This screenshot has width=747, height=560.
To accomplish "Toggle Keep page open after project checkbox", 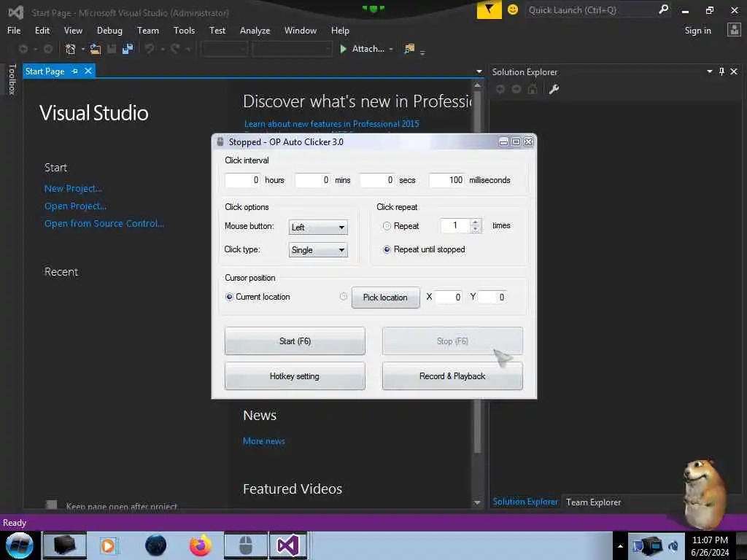I will click(x=52, y=505).
